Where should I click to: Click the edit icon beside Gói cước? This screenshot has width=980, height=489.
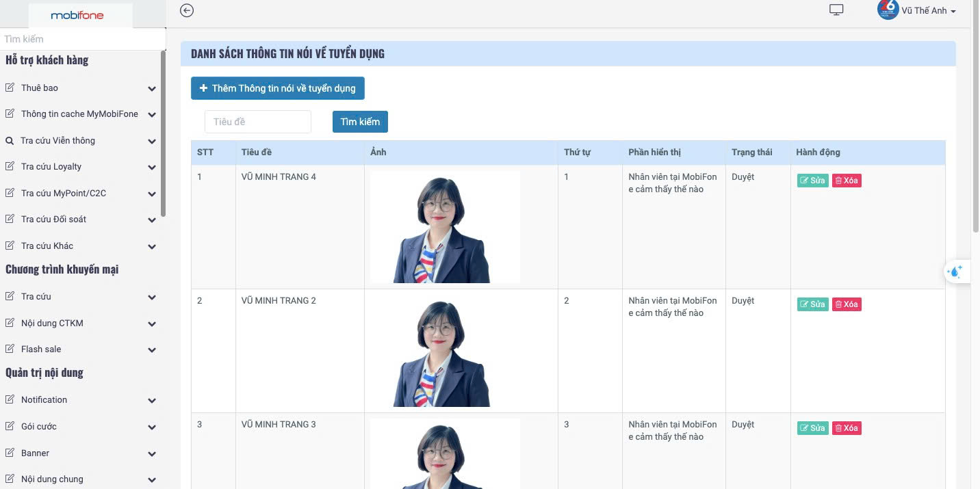coord(10,426)
